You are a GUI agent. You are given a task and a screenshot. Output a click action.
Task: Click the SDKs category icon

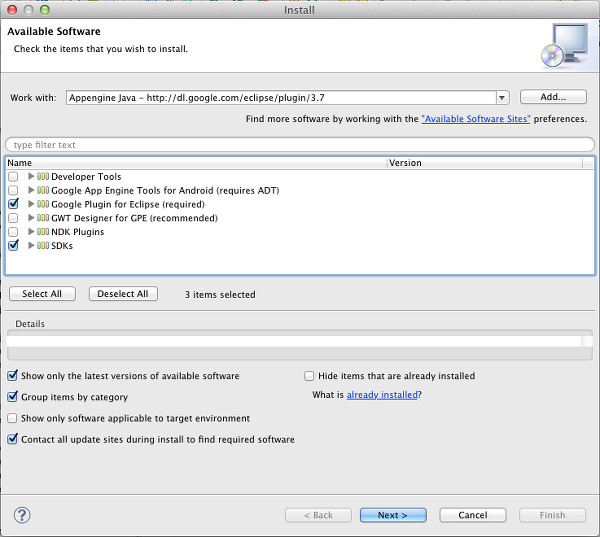point(43,245)
